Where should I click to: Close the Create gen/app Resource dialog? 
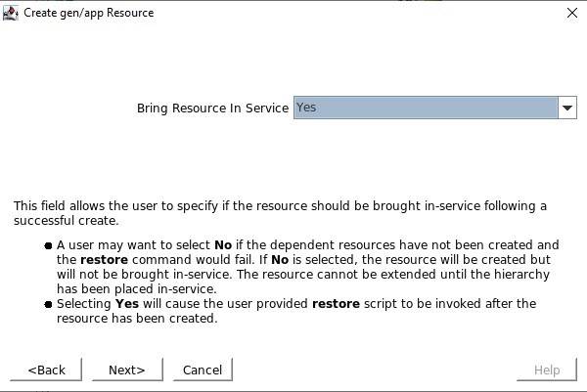tap(572, 13)
